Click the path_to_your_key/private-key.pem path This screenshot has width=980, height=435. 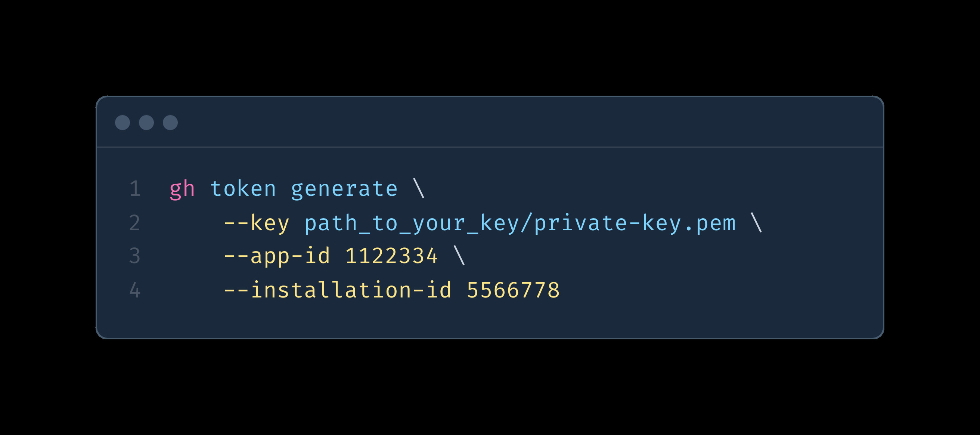[x=520, y=223]
